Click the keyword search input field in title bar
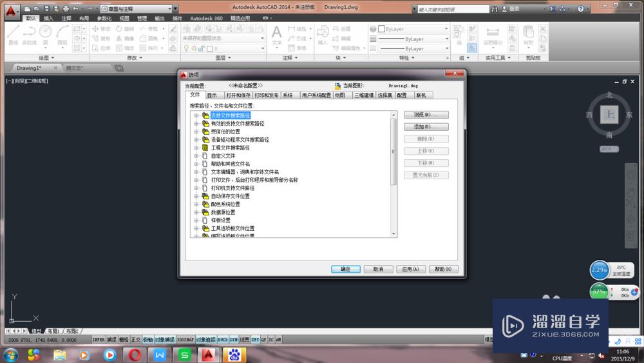Viewport: 644px width, 363px height. [453, 8]
